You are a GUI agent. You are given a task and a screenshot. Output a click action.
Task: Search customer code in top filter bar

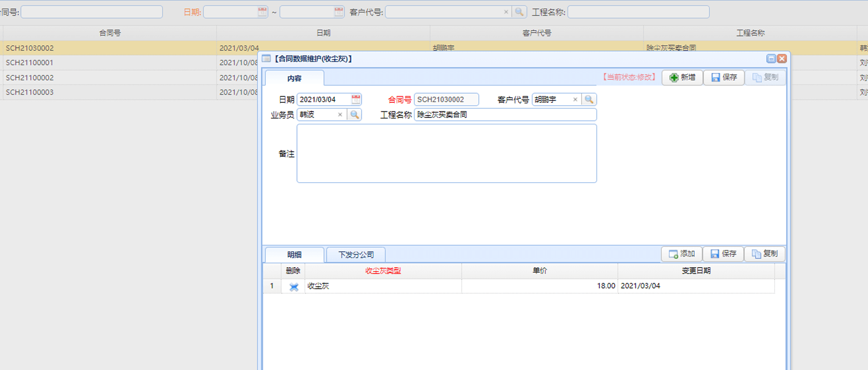pos(519,12)
